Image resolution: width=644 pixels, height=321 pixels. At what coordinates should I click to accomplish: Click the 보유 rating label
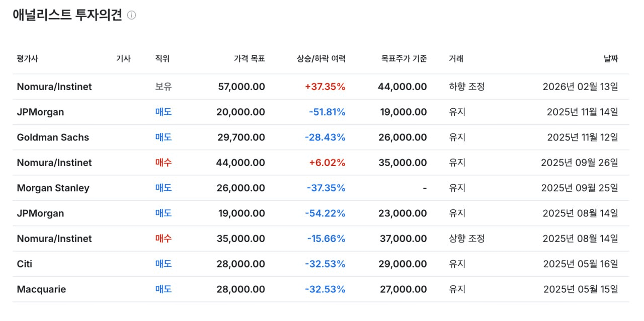[x=164, y=87]
